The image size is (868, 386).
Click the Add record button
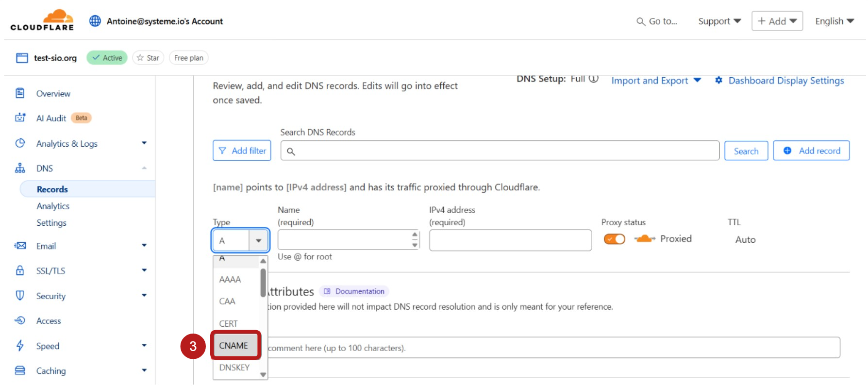811,151
